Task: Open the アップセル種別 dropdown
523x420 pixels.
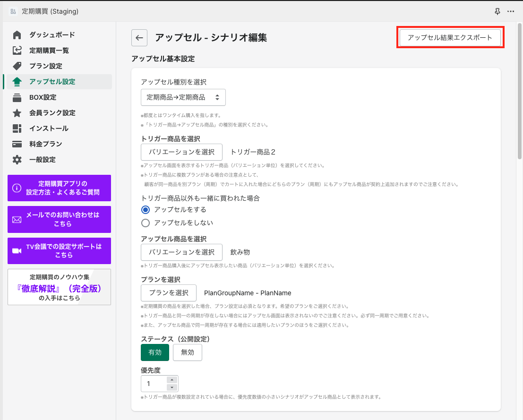Action: pyautogui.click(x=183, y=97)
